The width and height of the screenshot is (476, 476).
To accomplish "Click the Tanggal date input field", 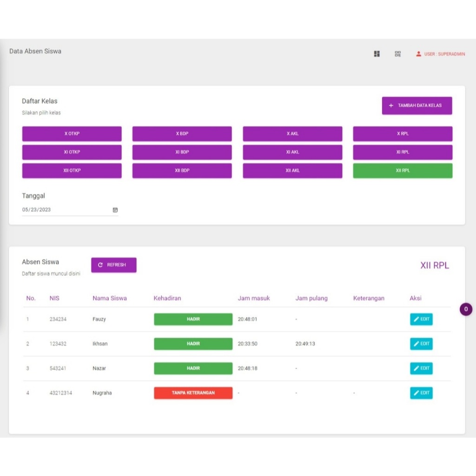I will click(x=65, y=210).
